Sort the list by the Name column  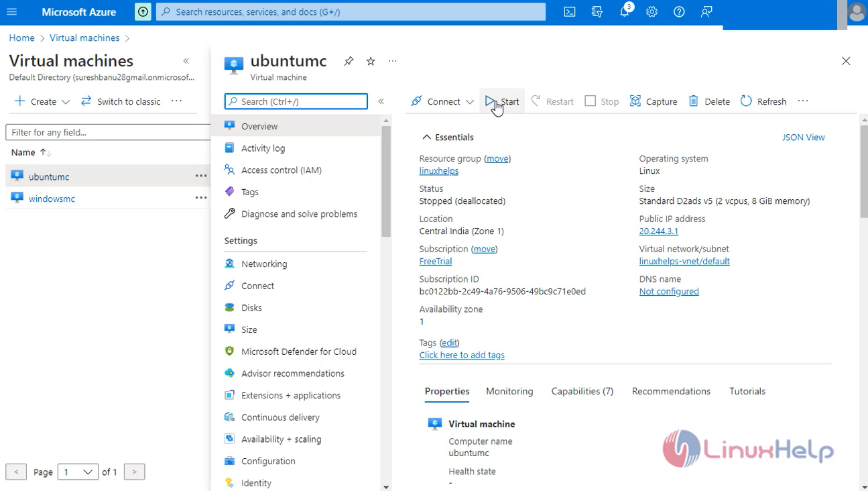point(31,152)
